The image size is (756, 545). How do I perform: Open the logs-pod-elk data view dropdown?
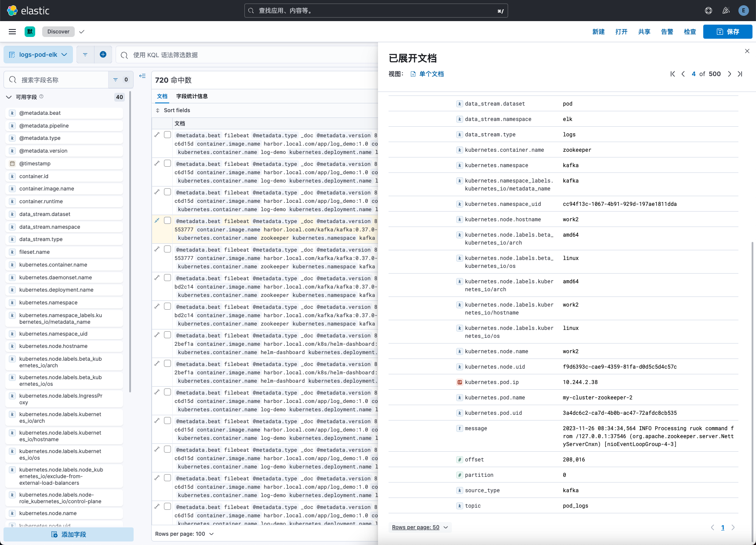click(x=38, y=55)
